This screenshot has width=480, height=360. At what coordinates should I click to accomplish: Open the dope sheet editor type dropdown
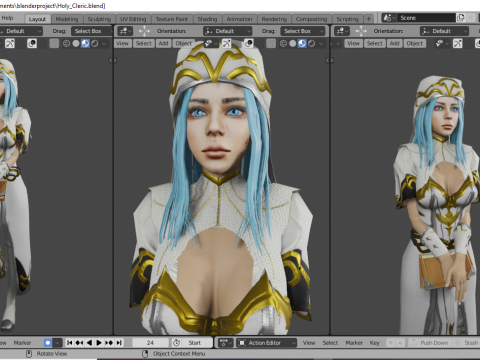coord(226,343)
